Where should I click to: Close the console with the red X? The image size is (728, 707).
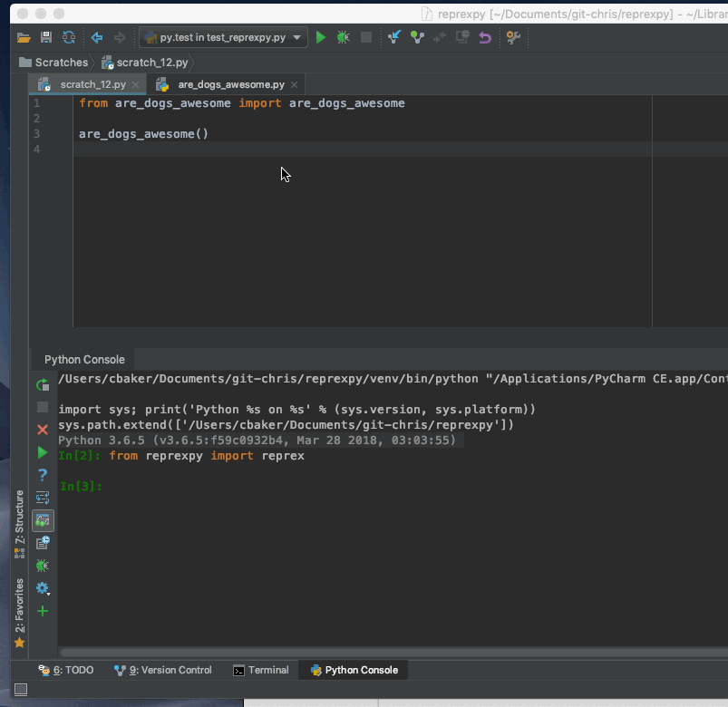(43, 430)
